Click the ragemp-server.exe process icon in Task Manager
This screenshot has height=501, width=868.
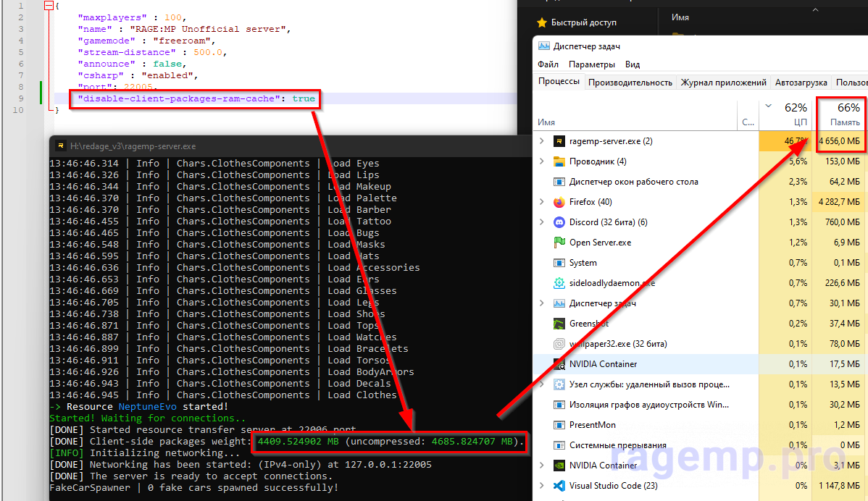[559, 141]
